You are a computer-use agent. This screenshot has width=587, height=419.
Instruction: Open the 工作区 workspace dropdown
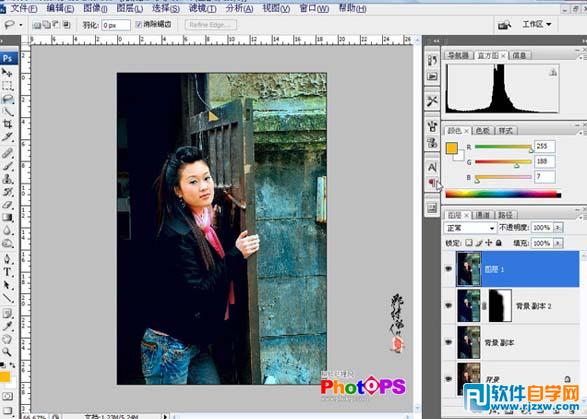[537, 24]
